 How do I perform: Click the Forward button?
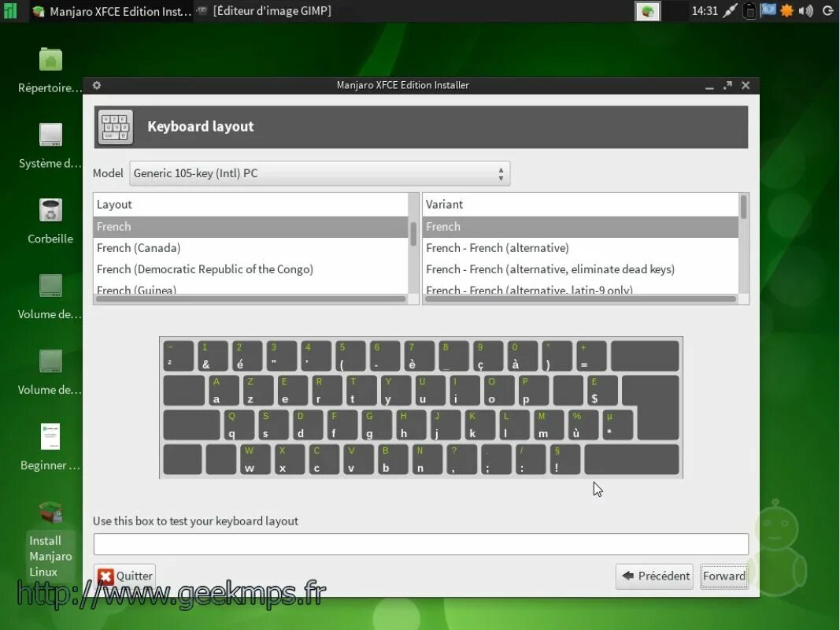[x=723, y=576]
